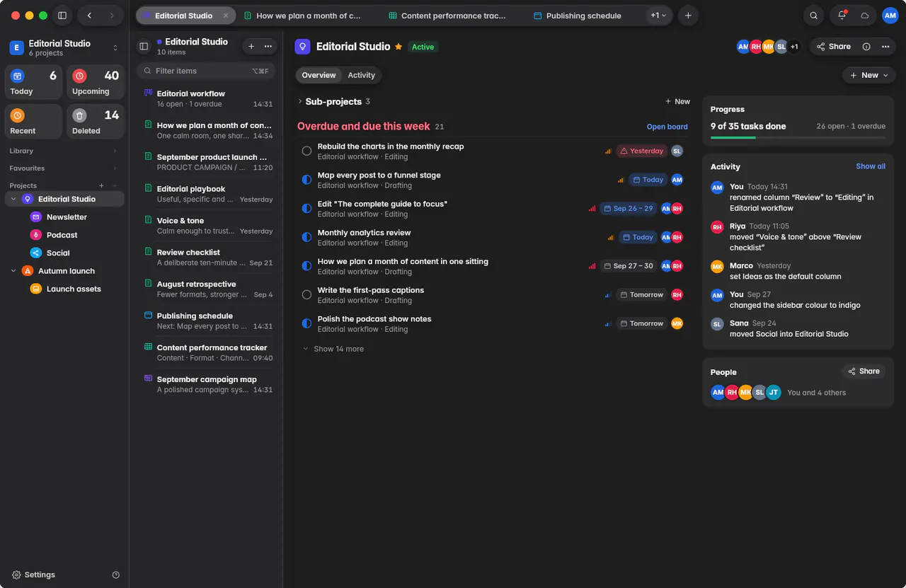Toggle the main sidebar in the title bar

(x=62, y=16)
